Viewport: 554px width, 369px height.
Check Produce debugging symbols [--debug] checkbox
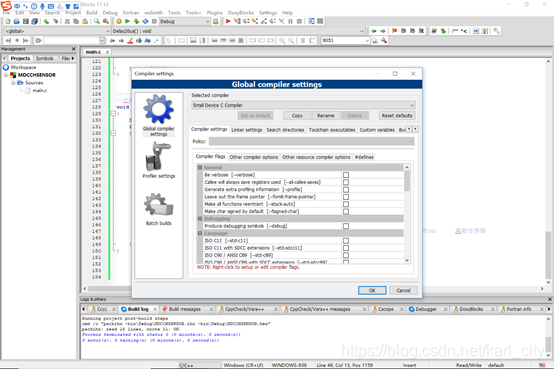(346, 226)
